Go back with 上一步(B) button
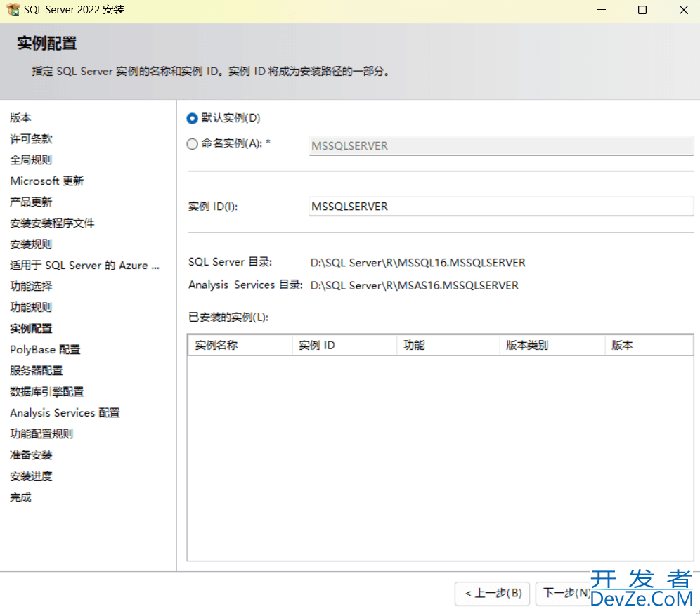Screen dimensions: 700x614 click(493, 594)
